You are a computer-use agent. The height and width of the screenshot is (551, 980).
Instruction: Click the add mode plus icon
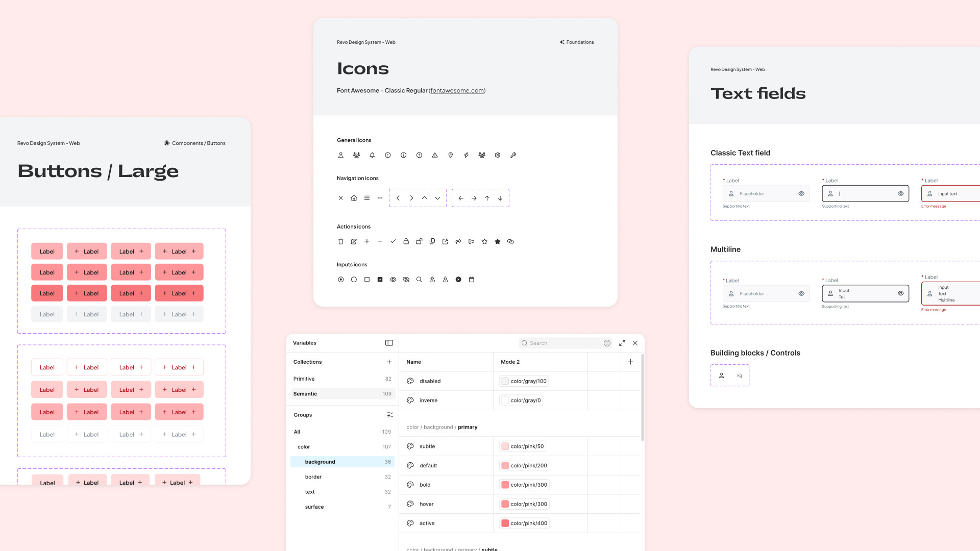(630, 362)
